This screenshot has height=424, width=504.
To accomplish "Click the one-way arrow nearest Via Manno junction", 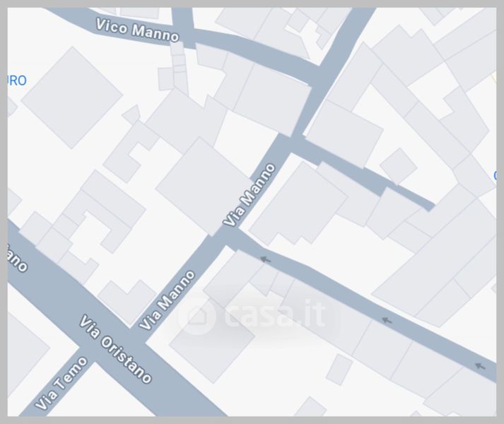I will tap(265, 259).
